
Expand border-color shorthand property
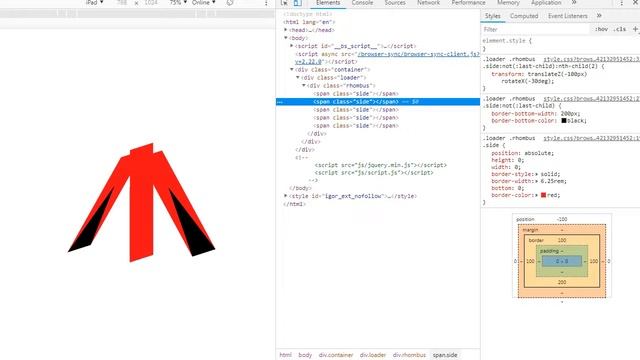(537, 195)
